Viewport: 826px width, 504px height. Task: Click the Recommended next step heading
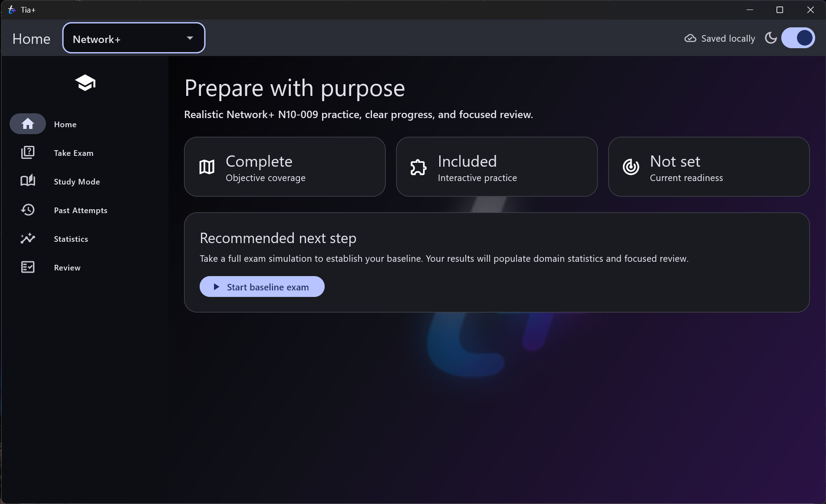278,238
